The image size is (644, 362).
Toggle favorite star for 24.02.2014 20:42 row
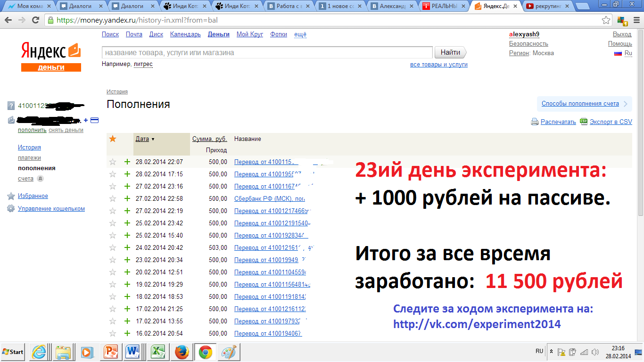coord(113,247)
